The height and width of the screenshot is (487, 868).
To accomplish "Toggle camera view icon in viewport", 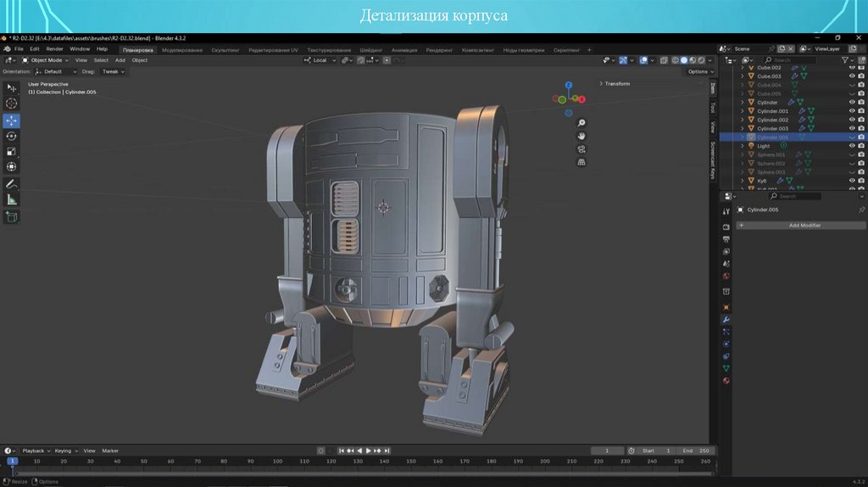I will [581, 148].
